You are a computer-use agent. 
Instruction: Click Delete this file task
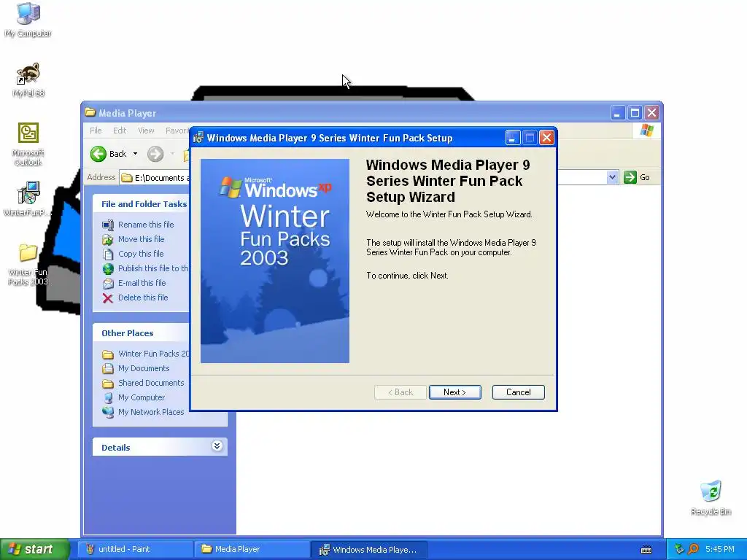click(143, 297)
